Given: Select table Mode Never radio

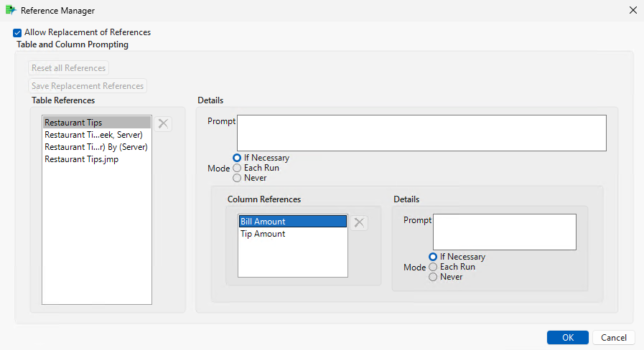Looking at the screenshot, I should click(237, 178).
